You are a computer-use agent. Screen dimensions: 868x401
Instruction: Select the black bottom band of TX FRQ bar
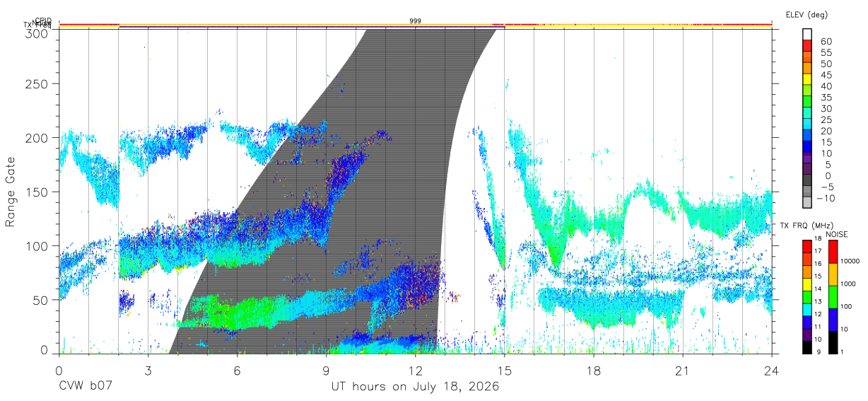click(807, 347)
